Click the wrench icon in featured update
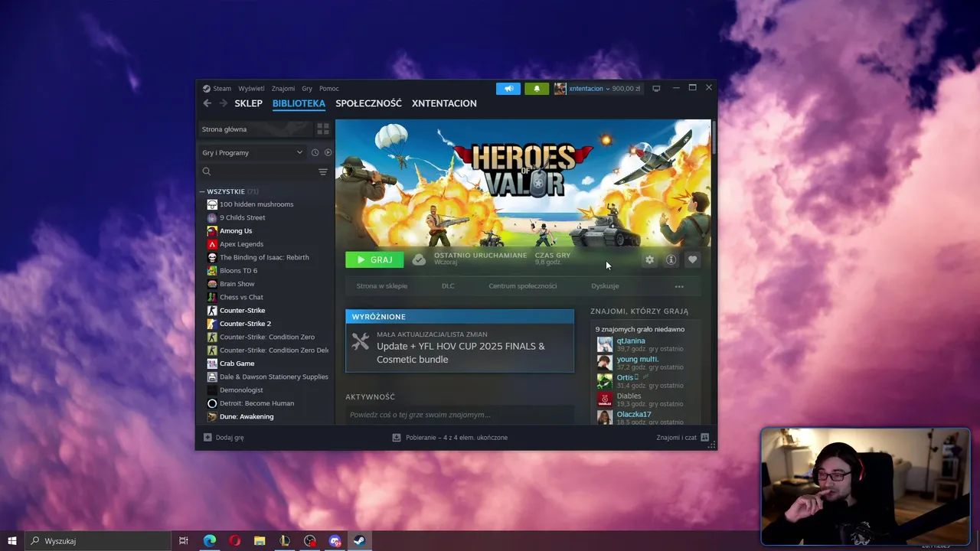 click(361, 341)
